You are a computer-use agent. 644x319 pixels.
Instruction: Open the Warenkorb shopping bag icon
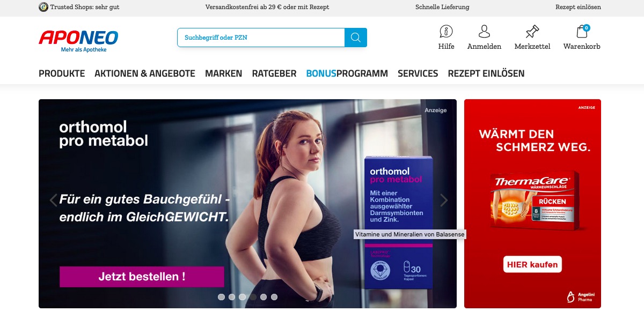582,31
